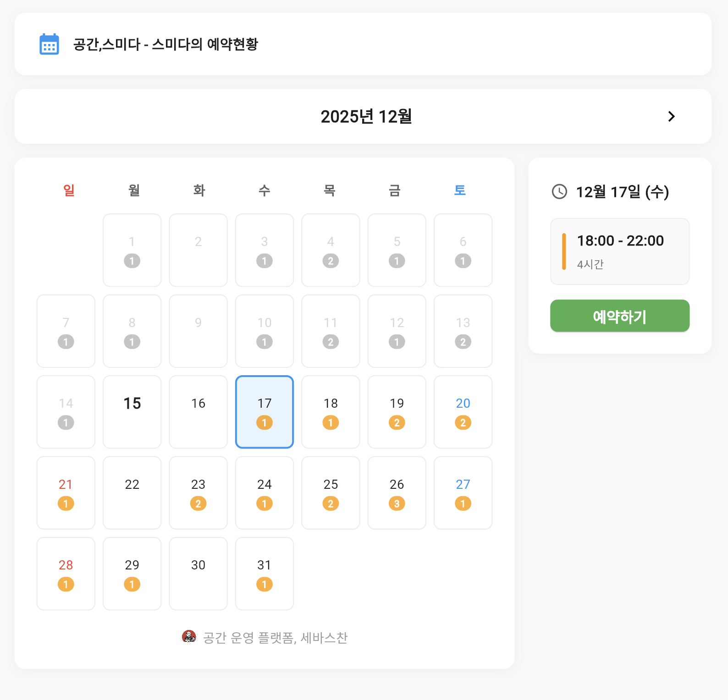Go to next month with chevron arrow
This screenshot has width=728, height=700.
click(671, 116)
